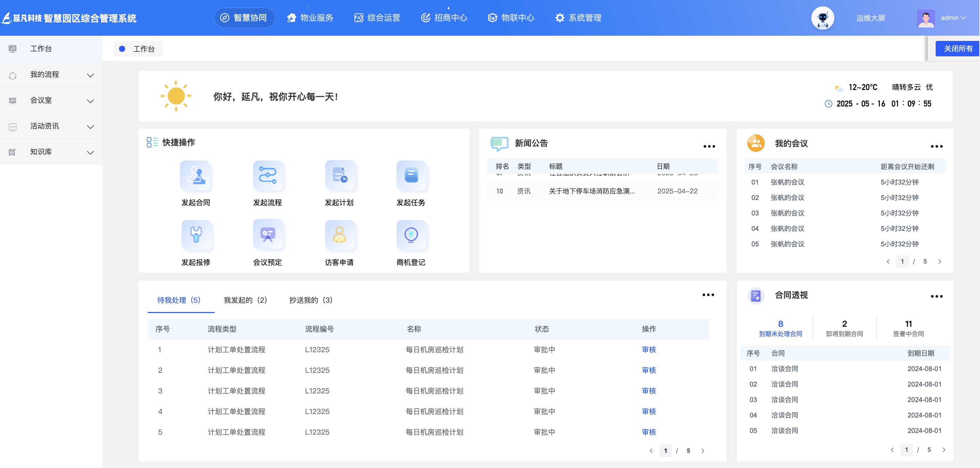Open the 新闻公告 more options dots
Image resolution: width=980 pixels, height=468 pixels.
[709, 146]
